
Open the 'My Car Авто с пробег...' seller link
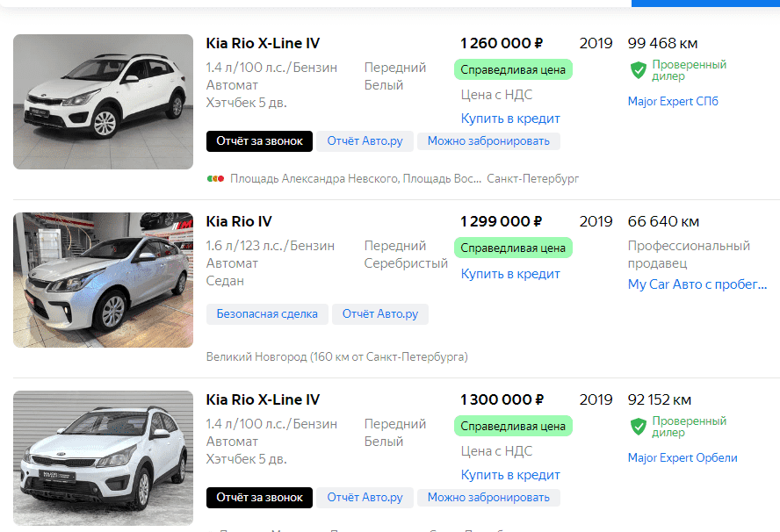pyautogui.click(x=697, y=284)
